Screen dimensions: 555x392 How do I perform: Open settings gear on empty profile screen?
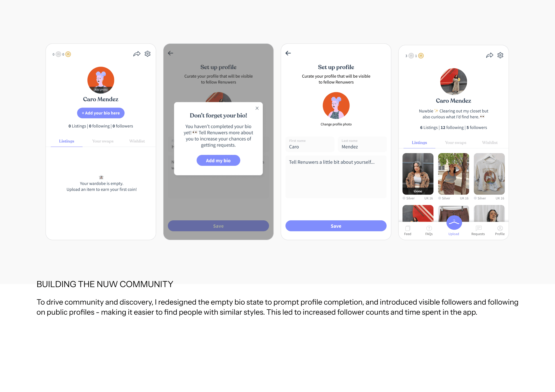tap(147, 54)
